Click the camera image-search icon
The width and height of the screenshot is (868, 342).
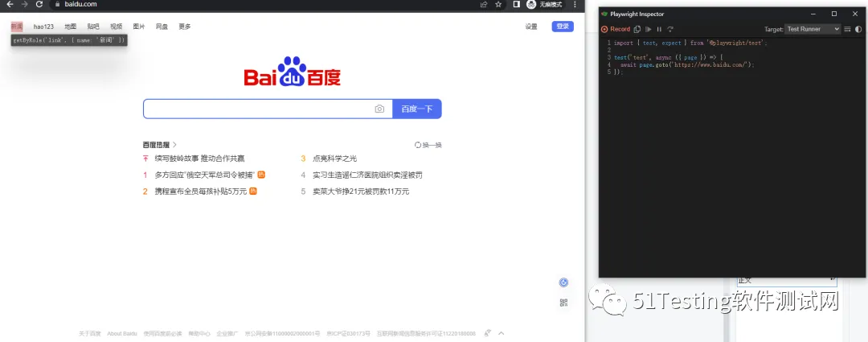tap(379, 109)
